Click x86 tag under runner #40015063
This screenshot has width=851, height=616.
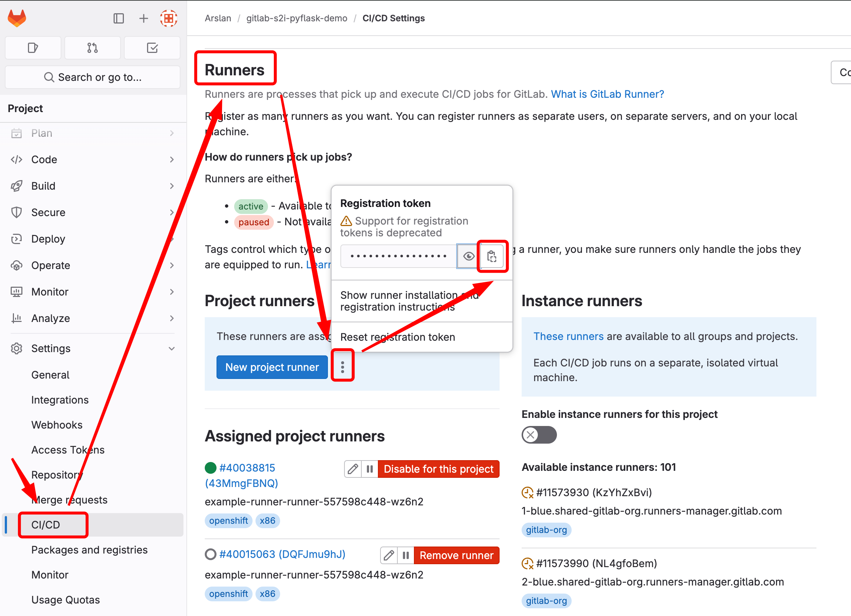pyautogui.click(x=268, y=594)
